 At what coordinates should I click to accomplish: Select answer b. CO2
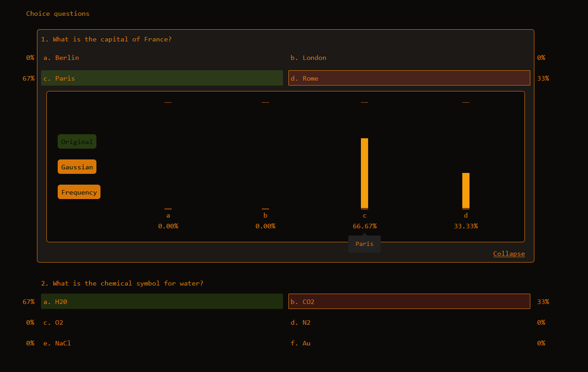pyautogui.click(x=409, y=301)
